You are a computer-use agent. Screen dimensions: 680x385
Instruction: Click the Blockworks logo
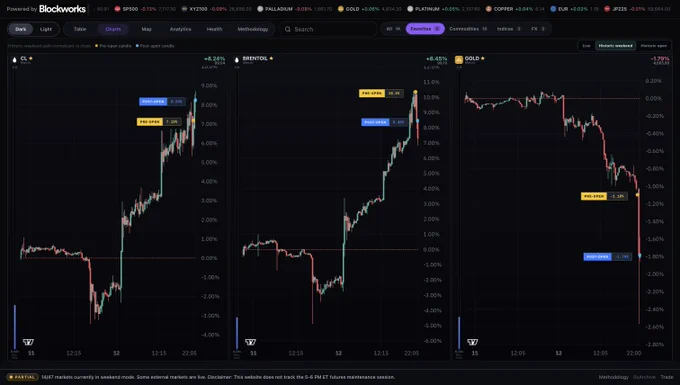click(62, 9)
